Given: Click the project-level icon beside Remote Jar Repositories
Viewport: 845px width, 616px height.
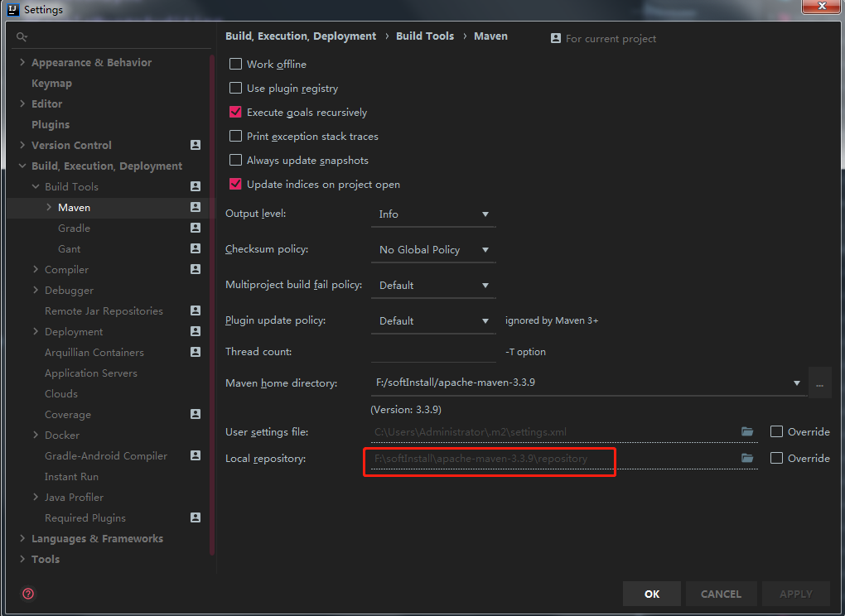Looking at the screenshot, I should point(196,310).
